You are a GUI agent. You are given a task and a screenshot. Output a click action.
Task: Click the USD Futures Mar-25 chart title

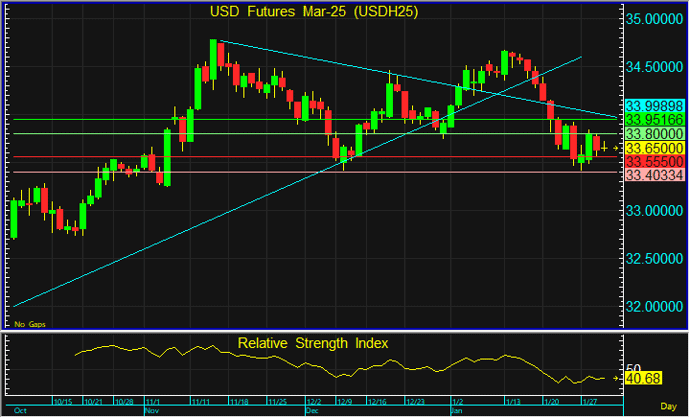313,12
